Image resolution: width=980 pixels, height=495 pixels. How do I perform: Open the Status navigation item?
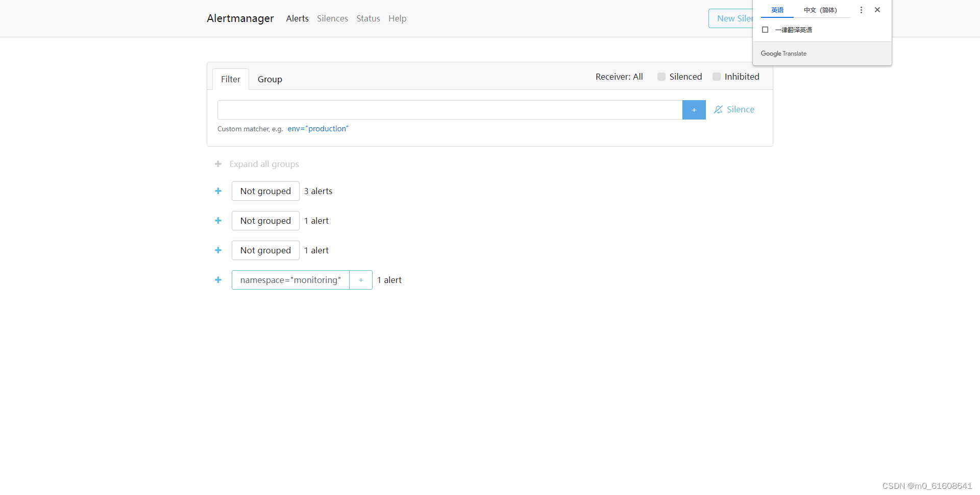(368, 18)
